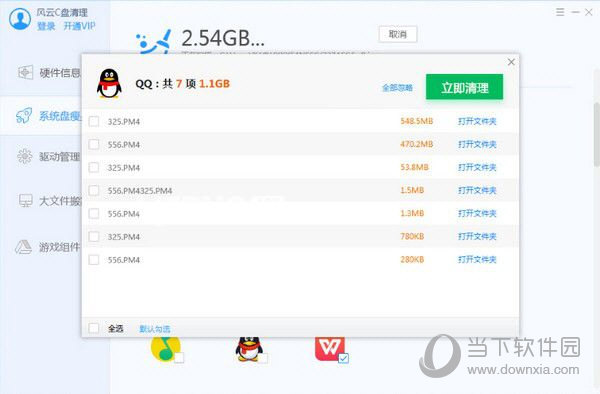Tick the checkbox for the 53.8MB file
The height and width of the screenshot is (394, 600).
94,168
